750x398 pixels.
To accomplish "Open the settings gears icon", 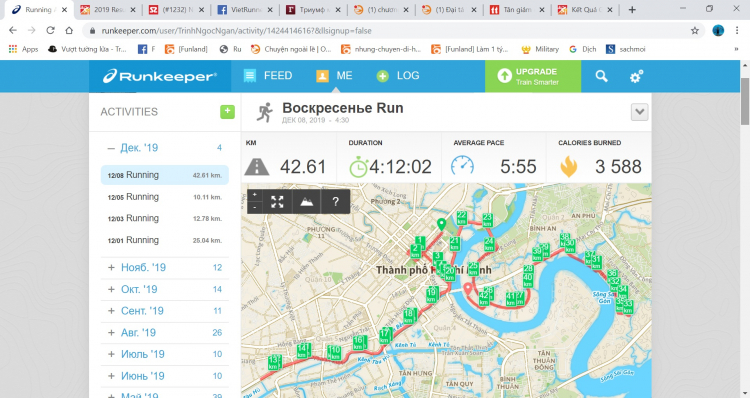I will click(636, 76).
